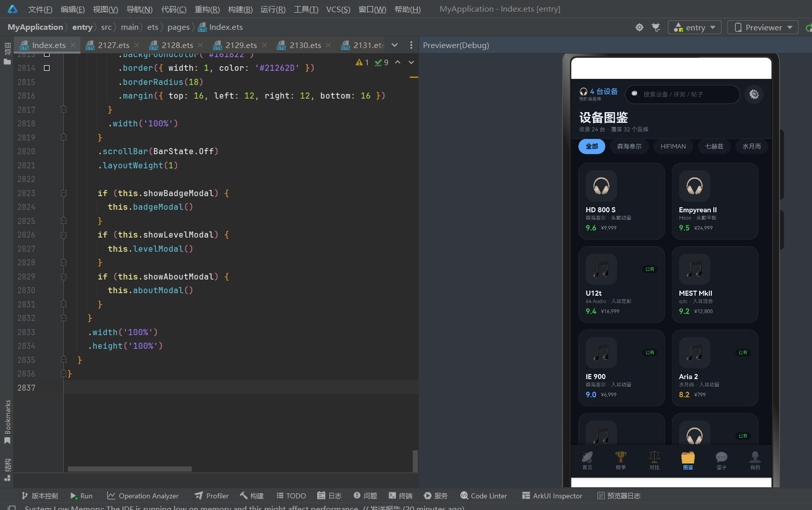Click the search field 搜索设备 / 评测 / 帖子

pyautogui.click(x=682, y=95)
